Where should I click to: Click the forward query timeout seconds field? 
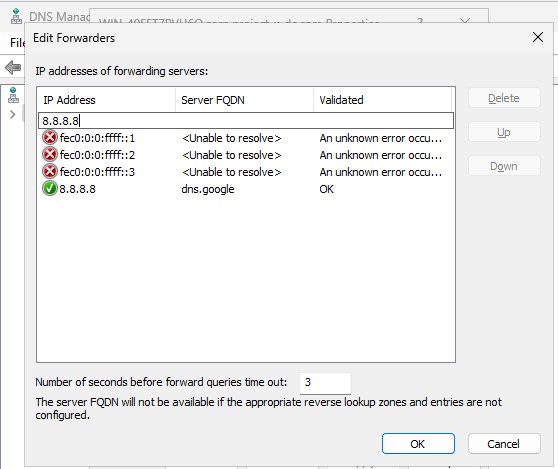click(325, 383)
